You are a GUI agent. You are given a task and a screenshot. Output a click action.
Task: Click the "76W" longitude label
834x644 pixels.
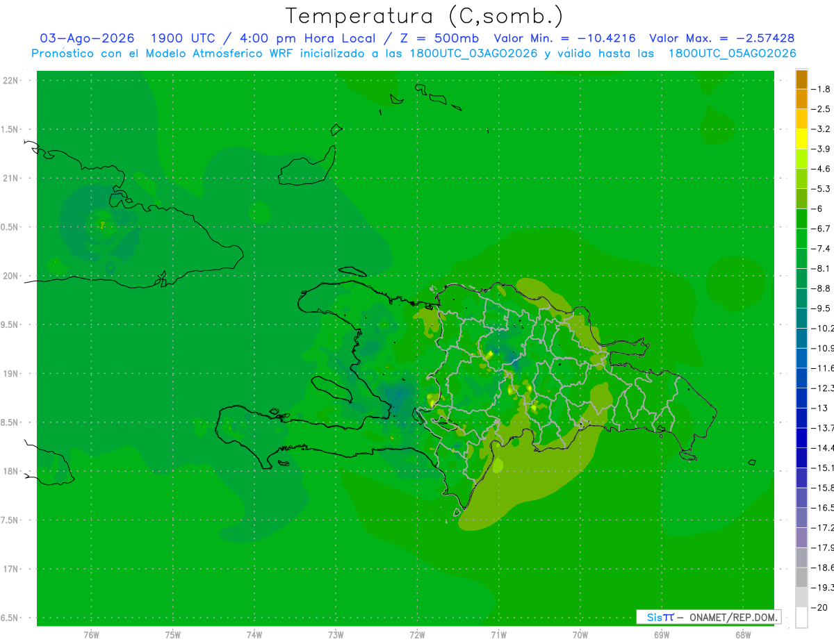91,635
